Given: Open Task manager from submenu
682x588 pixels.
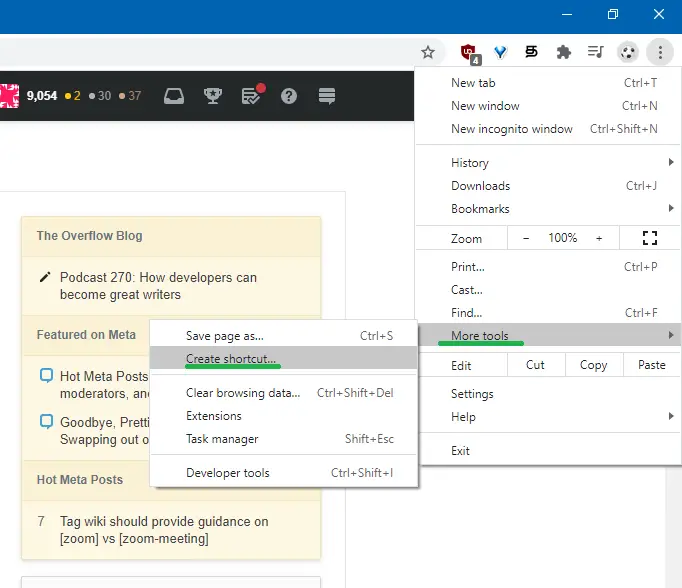Looking at the screenshot, I should (x=283, y=439).
